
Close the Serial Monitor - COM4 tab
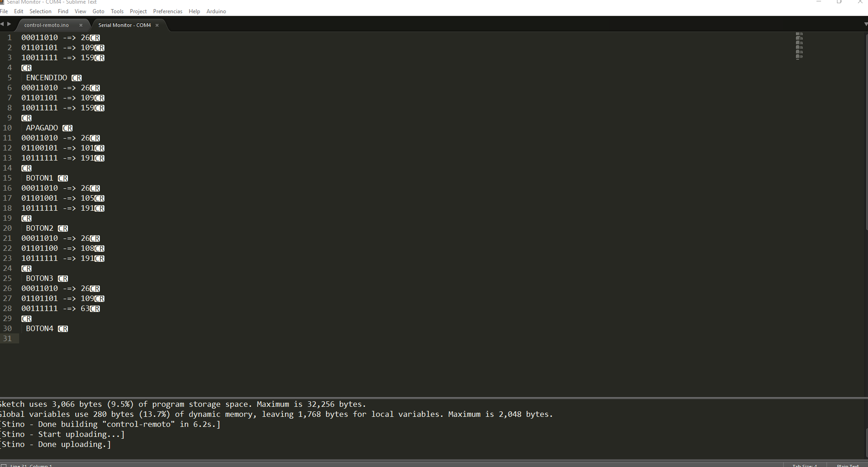pyautogui.click(x=157, y=25)
